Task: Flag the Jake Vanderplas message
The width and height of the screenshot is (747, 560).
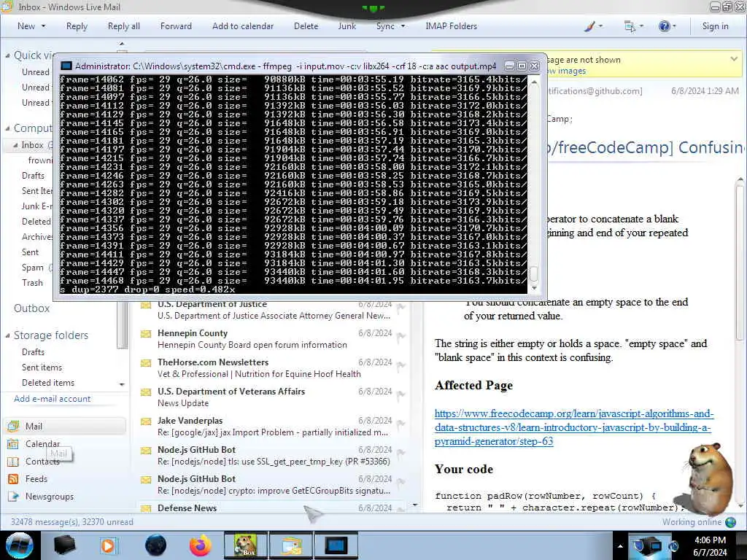Action: point(401,424)
